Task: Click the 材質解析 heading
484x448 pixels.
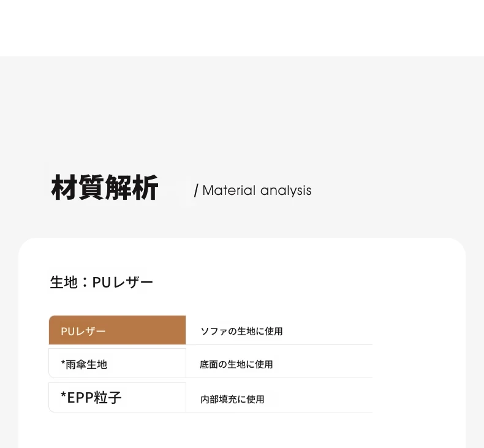Action: point(105,188)
